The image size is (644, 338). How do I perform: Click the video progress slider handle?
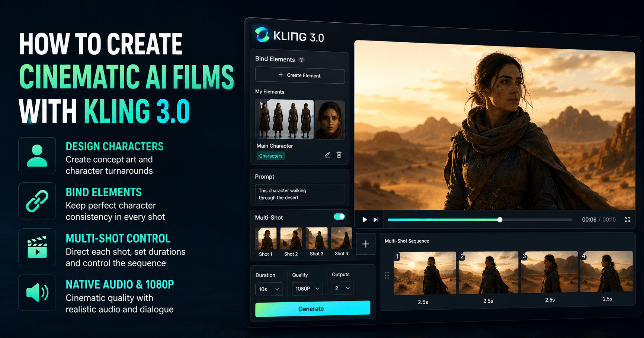(x=500, y=220)
